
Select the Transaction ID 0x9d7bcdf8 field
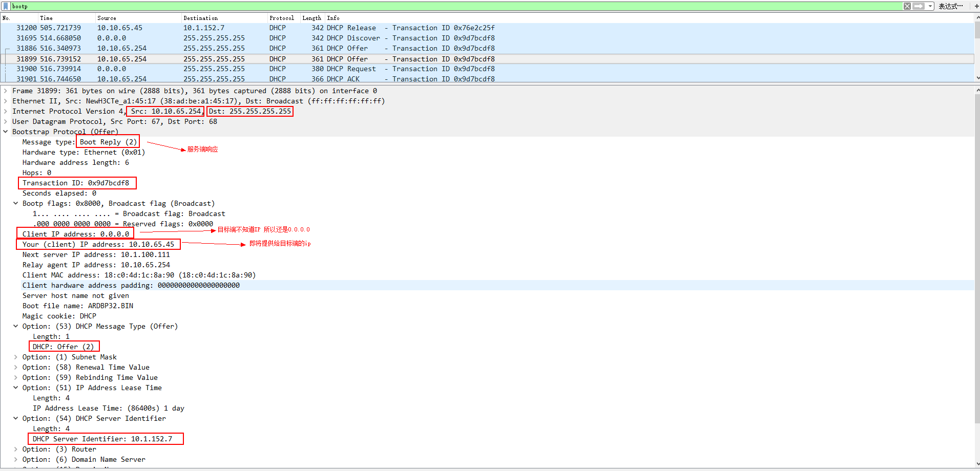[76, 183]
